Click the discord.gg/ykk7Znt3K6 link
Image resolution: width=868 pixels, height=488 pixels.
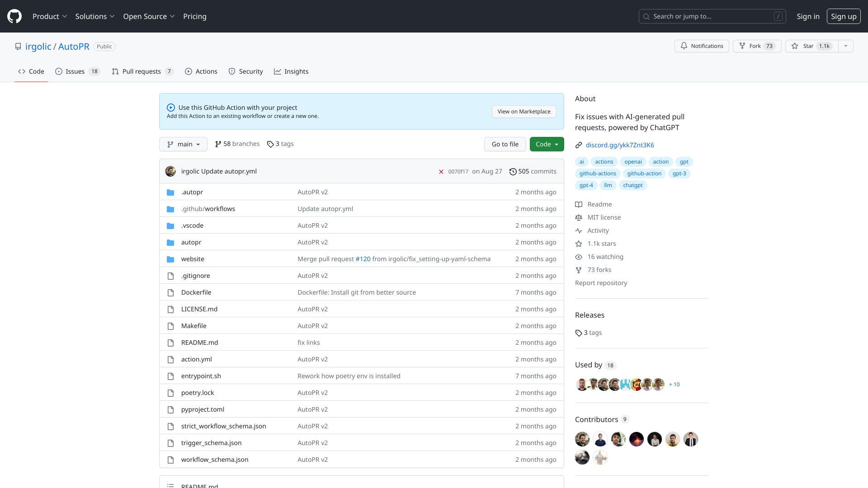click(x=619, y=145)
